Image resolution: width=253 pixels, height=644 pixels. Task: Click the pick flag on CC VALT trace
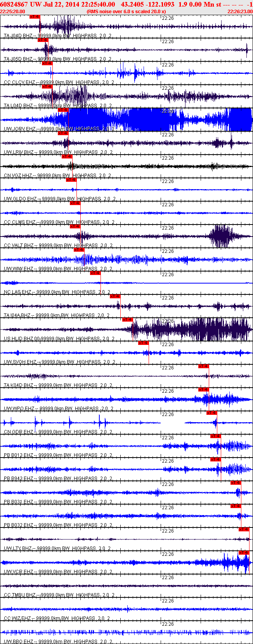click(75, 226)
